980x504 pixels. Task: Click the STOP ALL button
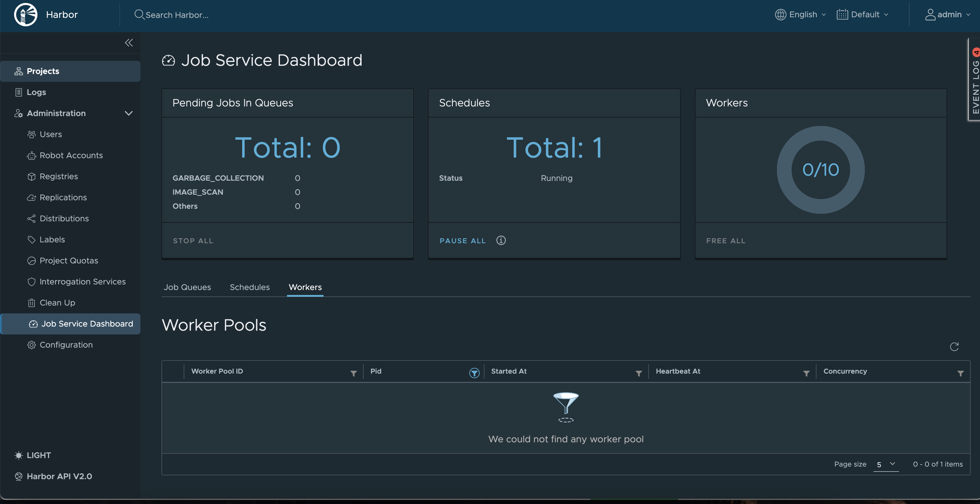tap(193, 241)
